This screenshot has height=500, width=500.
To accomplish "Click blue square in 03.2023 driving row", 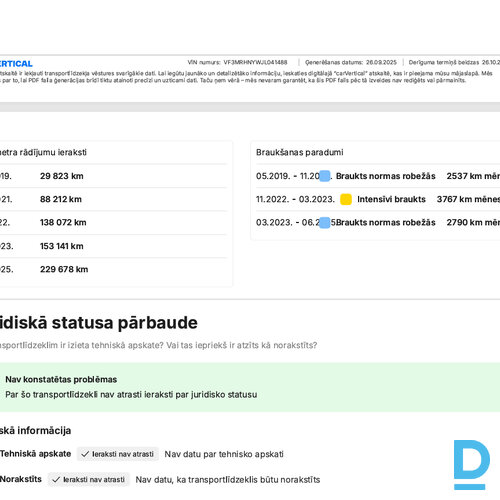I will pyautogui.click(x=325, y=223).
